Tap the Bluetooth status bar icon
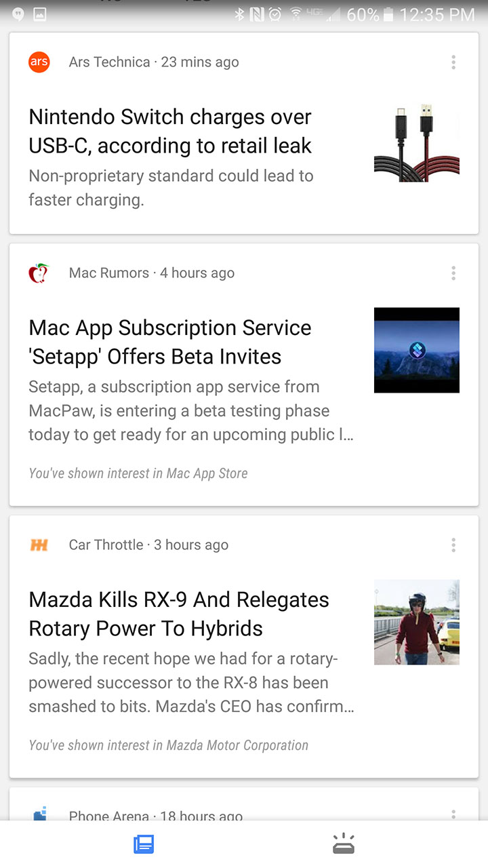 pyautogui.click(x=239, y=14)
